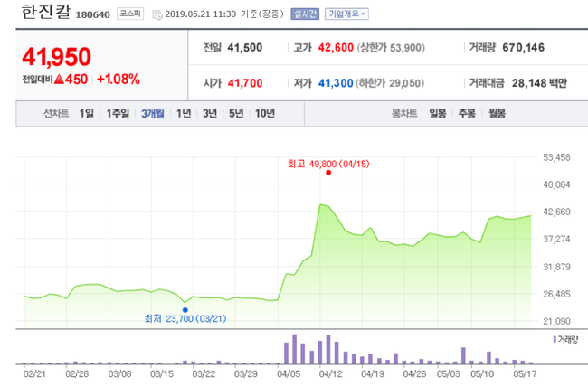
Task: Click the 상한가 53,900 text
Action: point(391,48)
